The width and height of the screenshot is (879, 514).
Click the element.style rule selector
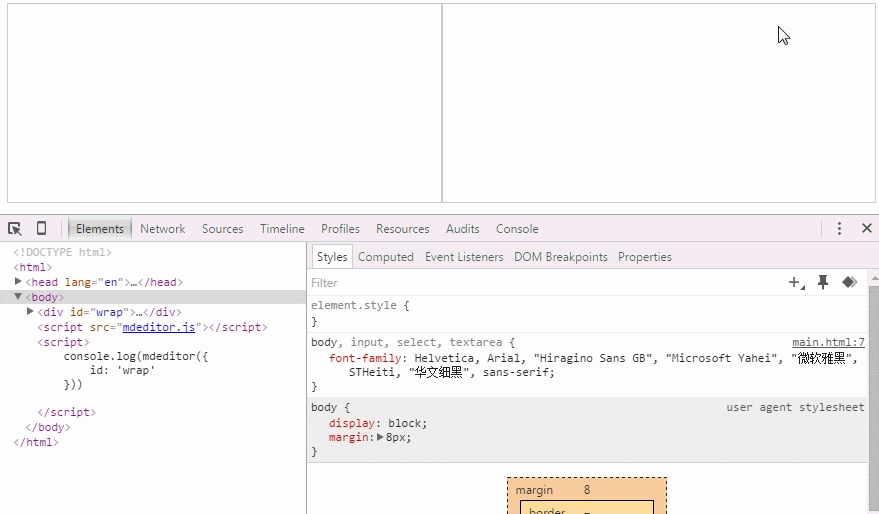coord(354,305)
